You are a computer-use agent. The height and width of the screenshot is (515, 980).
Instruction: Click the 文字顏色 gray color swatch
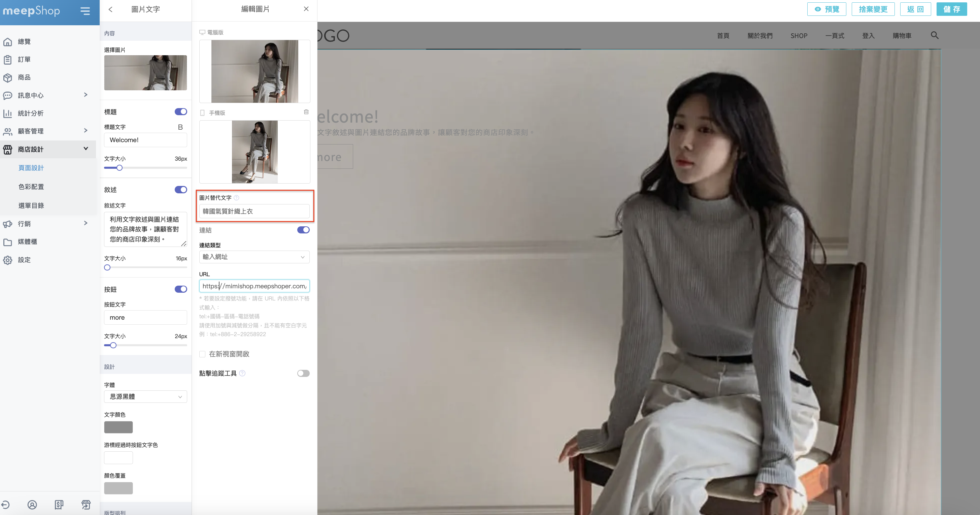pyautogui.click(x=118, y=427)
